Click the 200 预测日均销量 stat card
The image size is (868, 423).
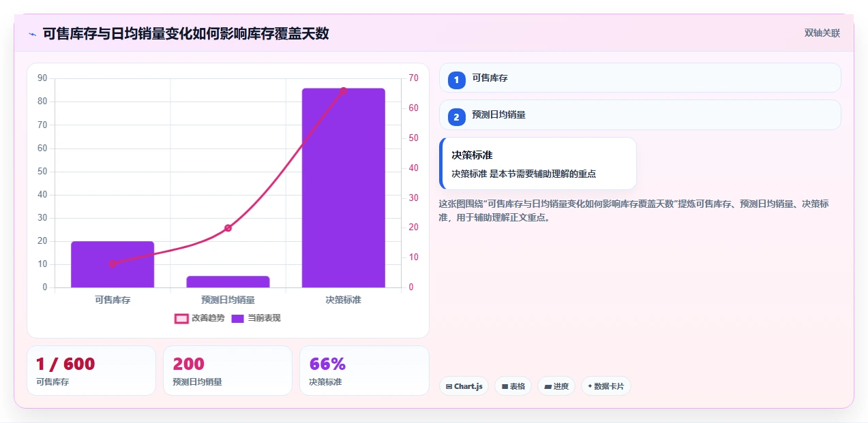coord(228,371)
